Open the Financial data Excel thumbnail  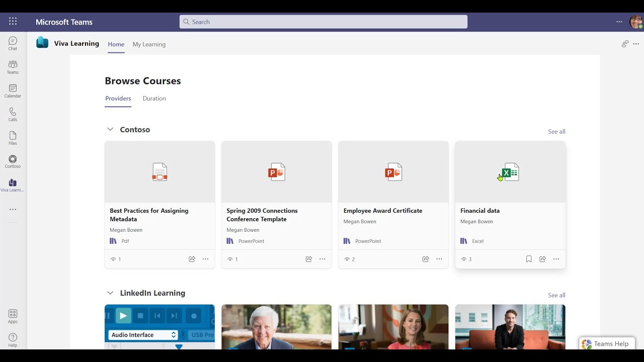pyautogui.click(x=510, y=172)
